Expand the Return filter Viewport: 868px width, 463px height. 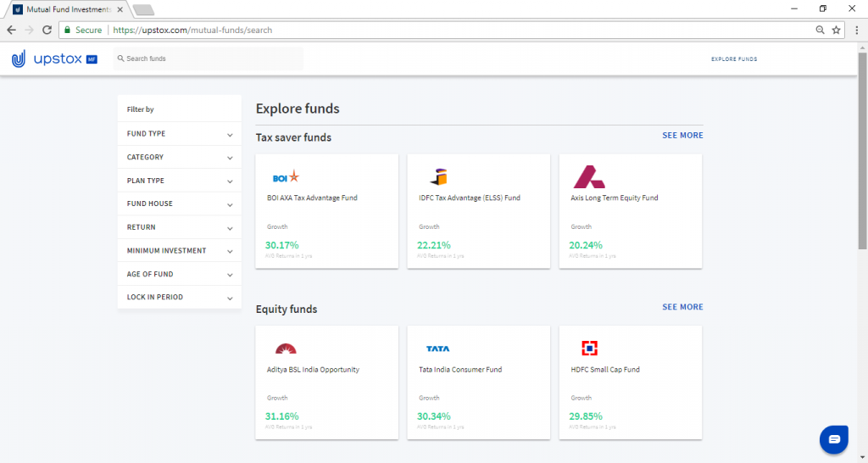[x=180, y=227]
